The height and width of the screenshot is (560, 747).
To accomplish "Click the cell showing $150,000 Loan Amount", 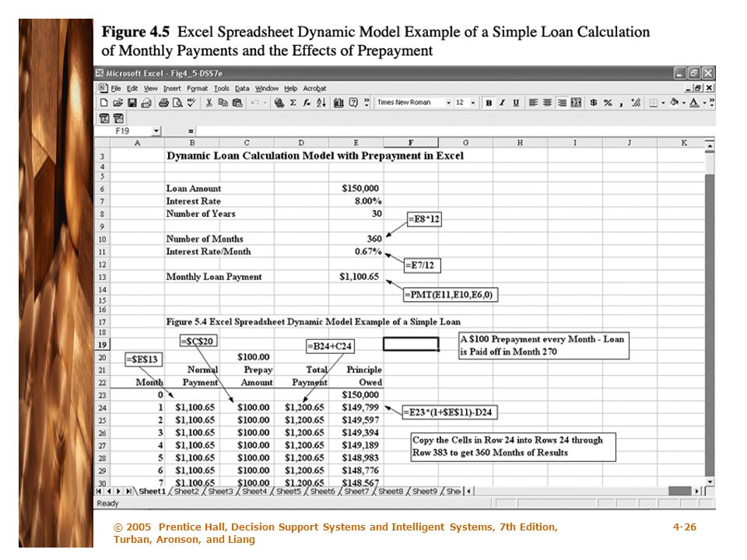I will click(x=356, y=188).
